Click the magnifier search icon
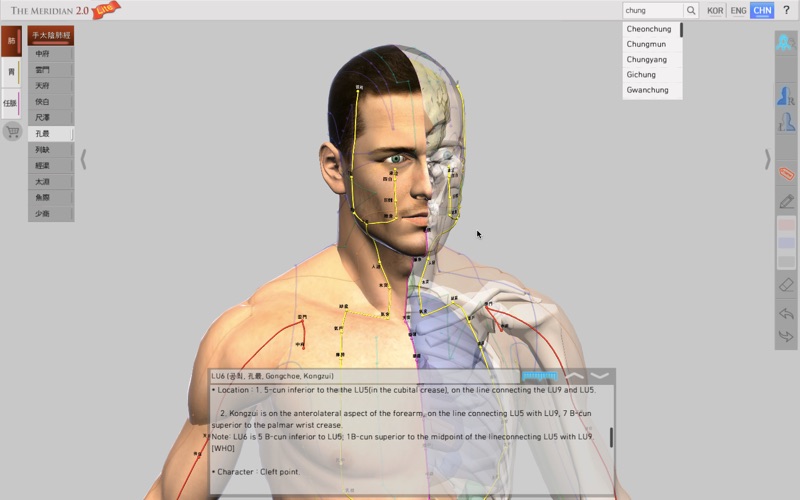 pos(690,10)
